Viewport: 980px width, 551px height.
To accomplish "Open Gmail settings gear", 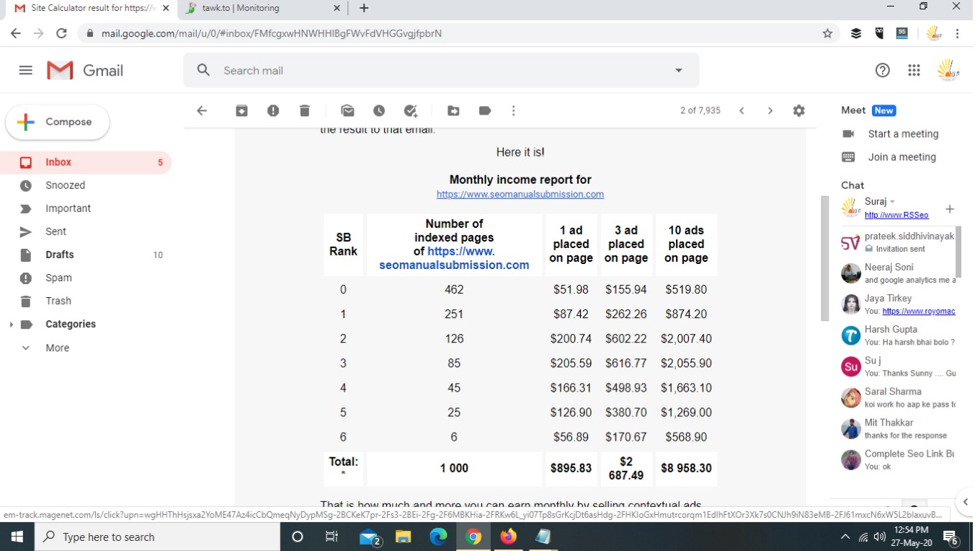I will 798,110.
